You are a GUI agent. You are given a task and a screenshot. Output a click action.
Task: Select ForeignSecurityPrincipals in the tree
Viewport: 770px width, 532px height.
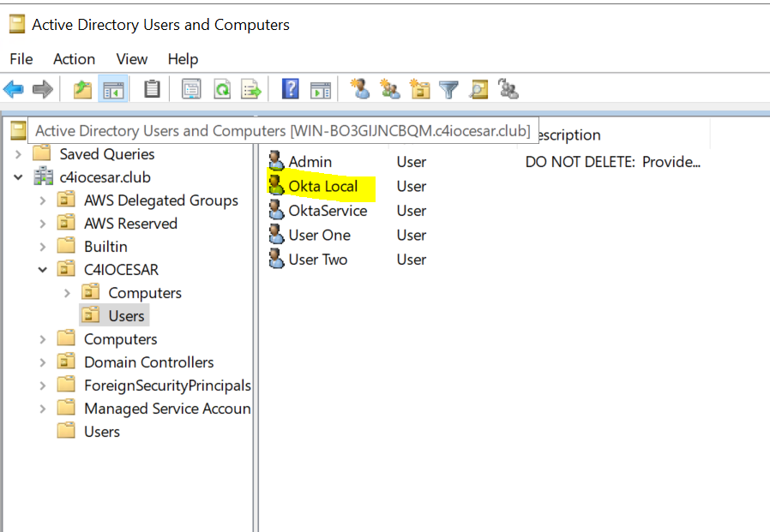167,386
